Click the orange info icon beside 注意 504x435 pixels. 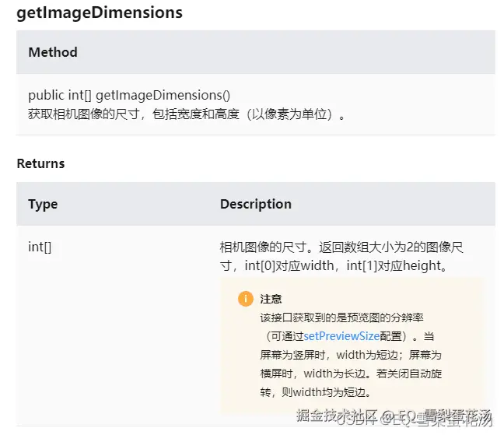[246, 299]
